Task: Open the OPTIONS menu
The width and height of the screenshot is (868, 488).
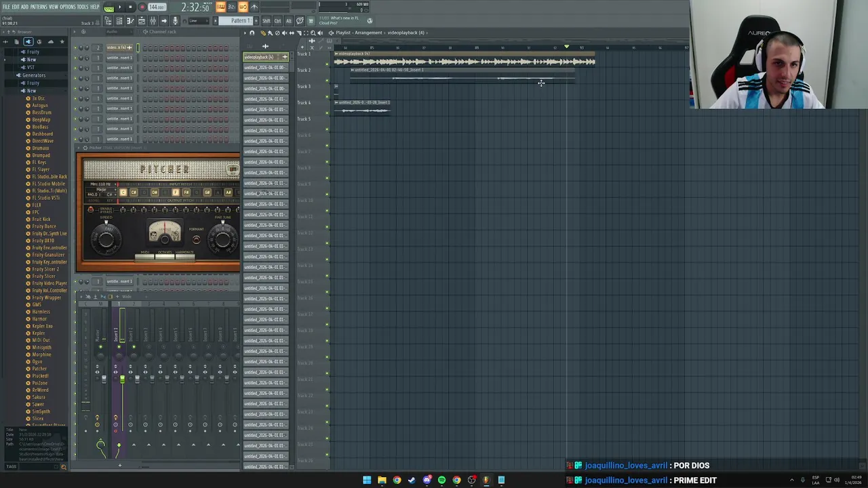Action: tap(68, 7)
